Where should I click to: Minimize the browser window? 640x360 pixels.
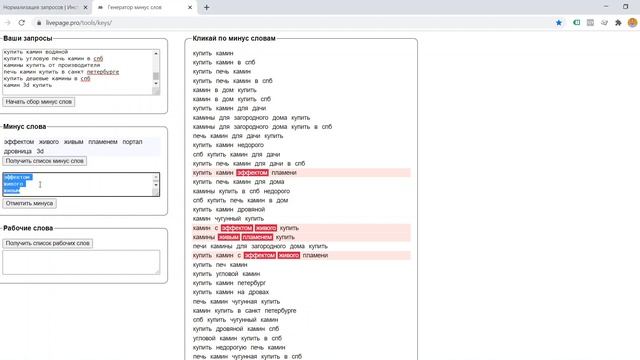click(606, 7)
